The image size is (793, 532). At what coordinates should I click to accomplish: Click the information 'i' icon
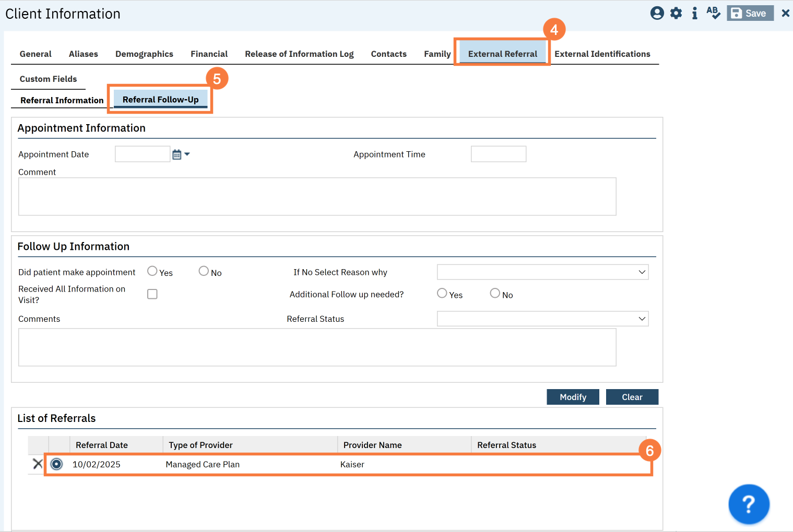[694, 13]
